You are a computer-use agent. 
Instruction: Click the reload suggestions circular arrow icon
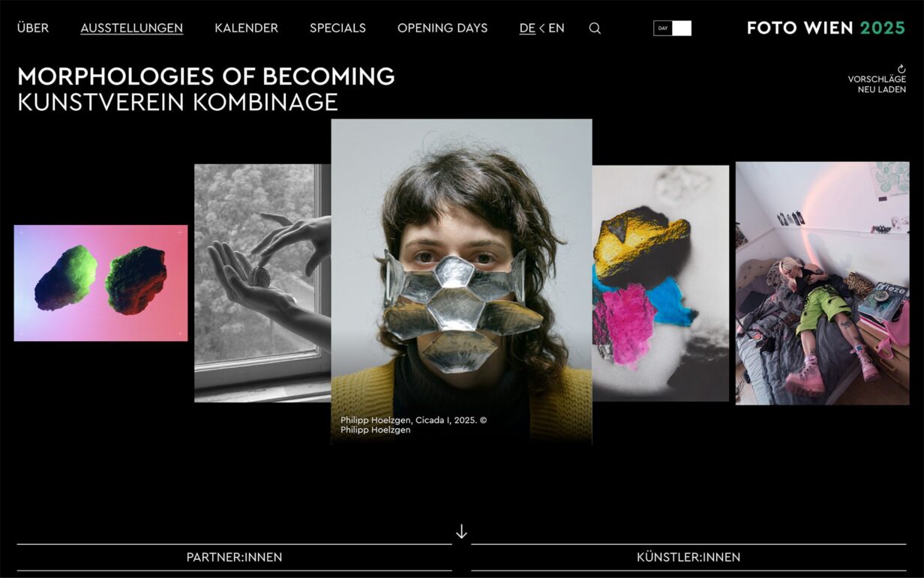(x=901, y=69)
